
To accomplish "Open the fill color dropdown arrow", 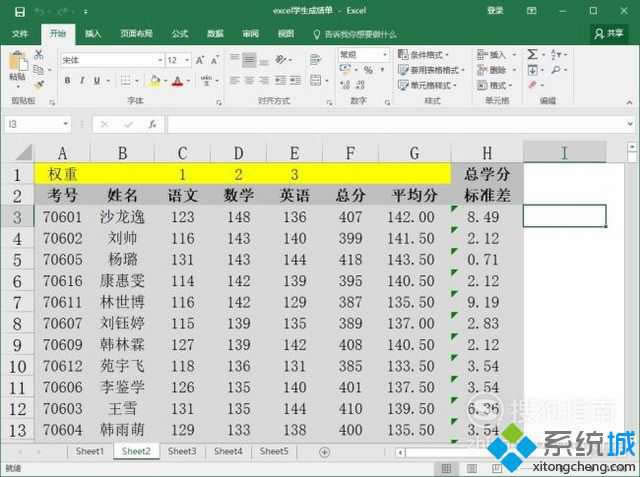I will [x=165, y=81].
